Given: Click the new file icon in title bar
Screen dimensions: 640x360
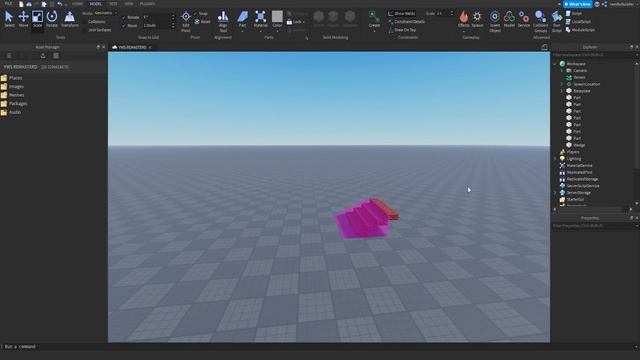Looking at the screenshot, I should point(21,4).
